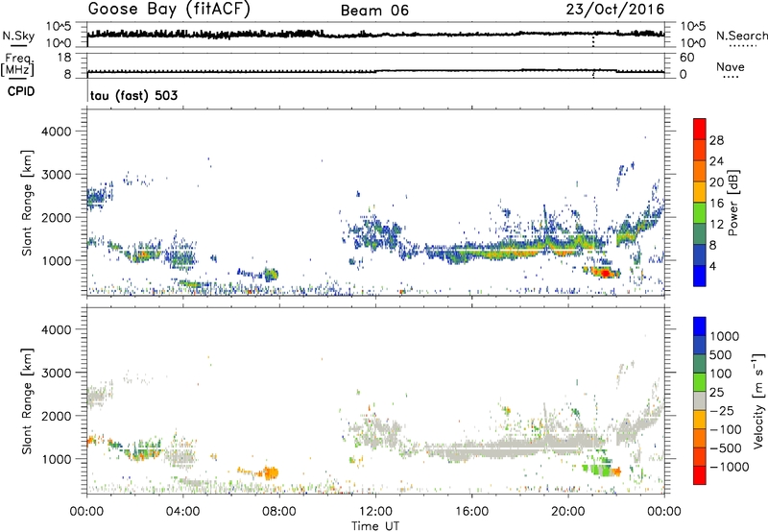Pick the light green segment of the velocity colorbar
Viewport: 768px width, 532px height.
click(700, 382)
